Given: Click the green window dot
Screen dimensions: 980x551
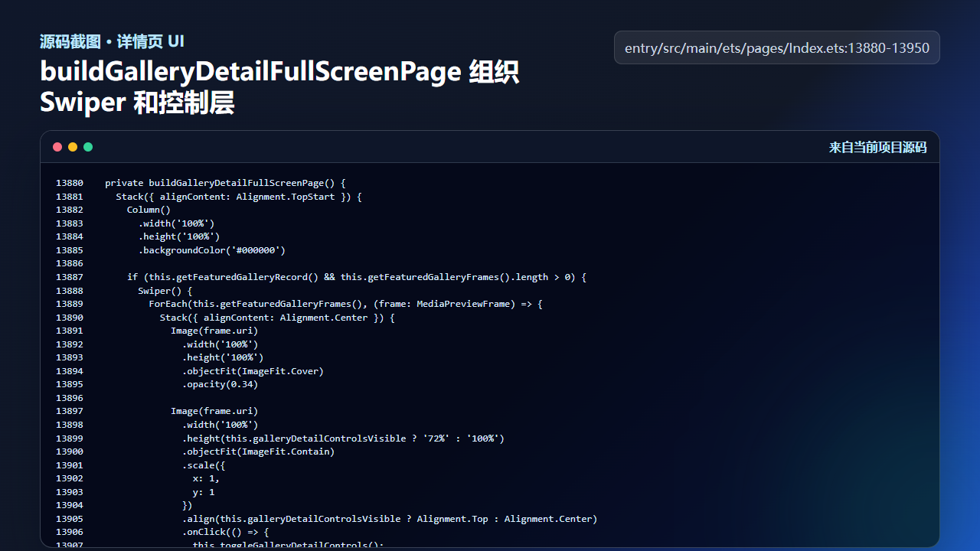Looking at the screenshot, I should point(88,147).
